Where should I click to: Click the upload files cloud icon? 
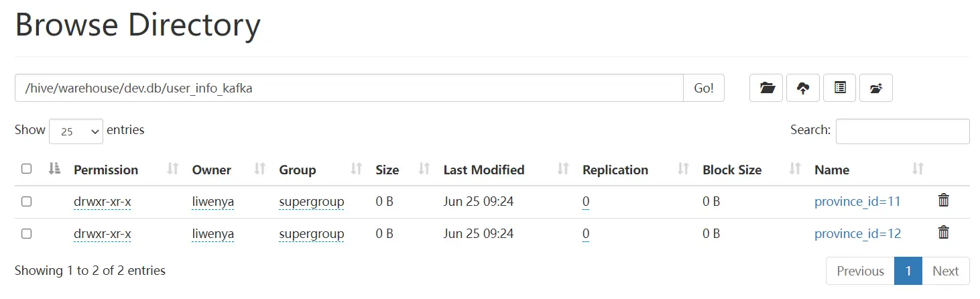point(803,88)
